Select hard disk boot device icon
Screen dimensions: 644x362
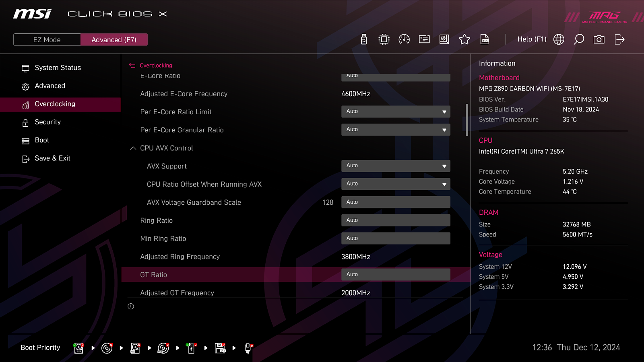[78, 348]
